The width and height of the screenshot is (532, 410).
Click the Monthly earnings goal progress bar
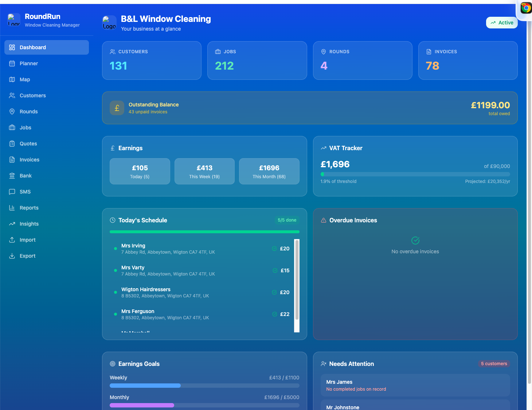[x=204, y=405]
